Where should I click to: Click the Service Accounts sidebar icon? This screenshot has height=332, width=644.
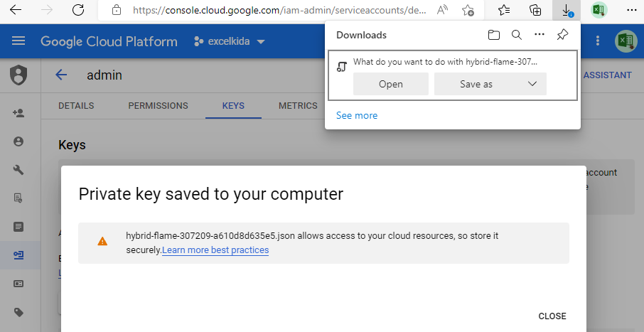(x=18, y=255)
